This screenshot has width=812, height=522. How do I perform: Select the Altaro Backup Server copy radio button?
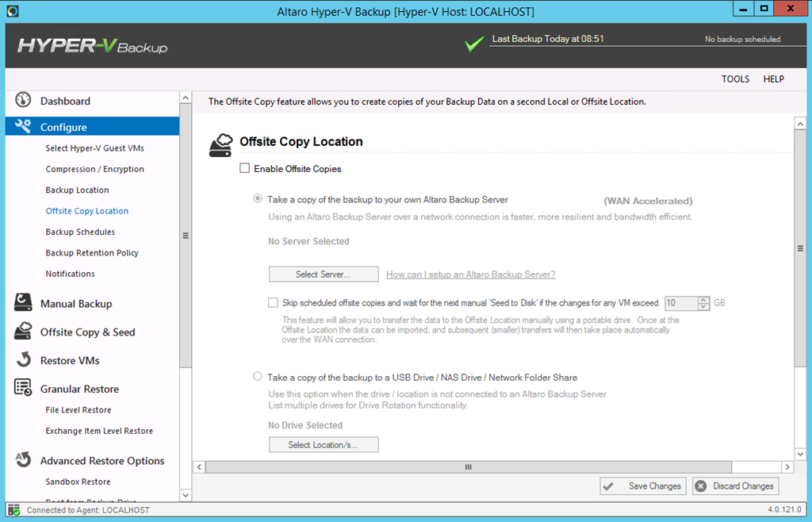click(x=258, y=198)
